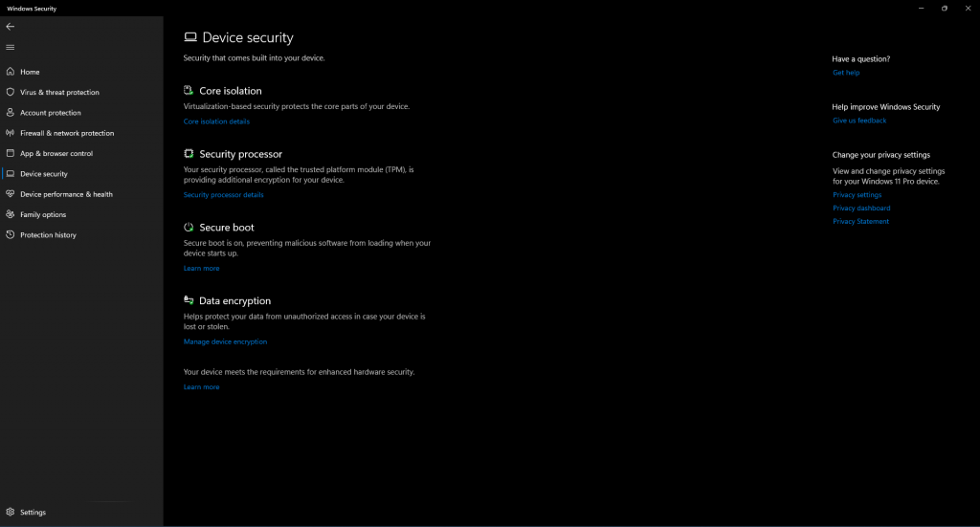Open Security processor details link
The width and height of the screenshot is (980, 527).
223,195
